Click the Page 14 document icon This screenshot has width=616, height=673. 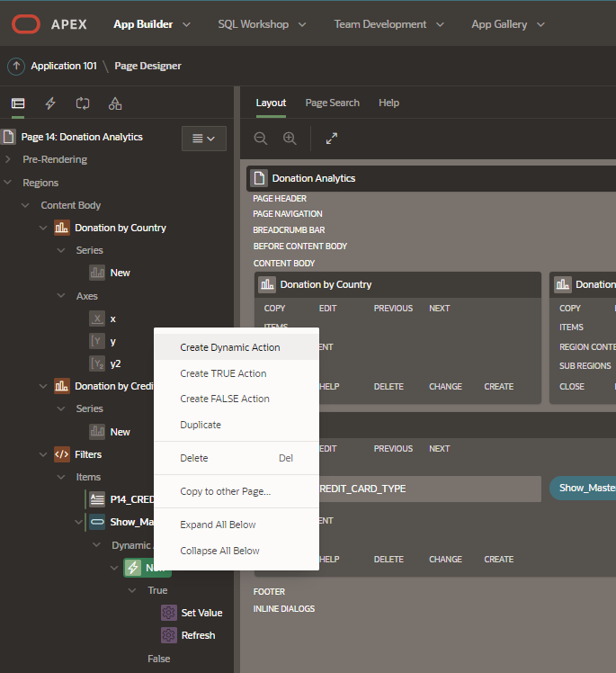tap(9, 137)
